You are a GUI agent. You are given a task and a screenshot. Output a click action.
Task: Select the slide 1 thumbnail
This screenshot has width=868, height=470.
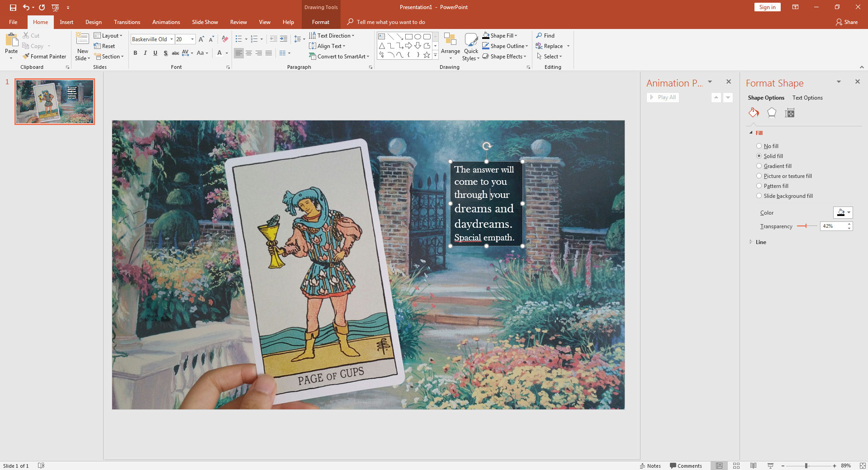pyautogui.click(x=55, y=101)
